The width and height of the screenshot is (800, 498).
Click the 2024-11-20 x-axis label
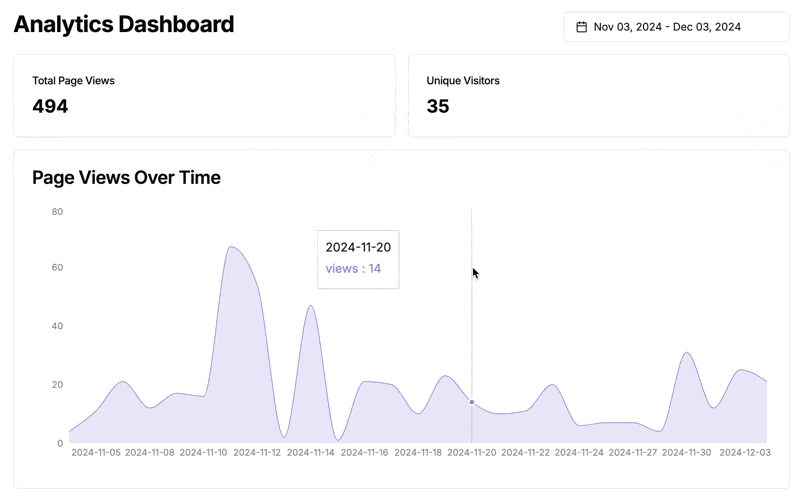(472, 453)
